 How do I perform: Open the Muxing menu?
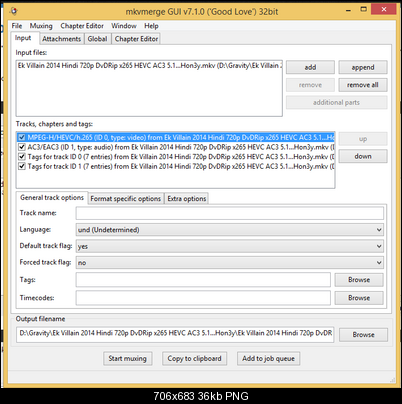tap(41, 26)
